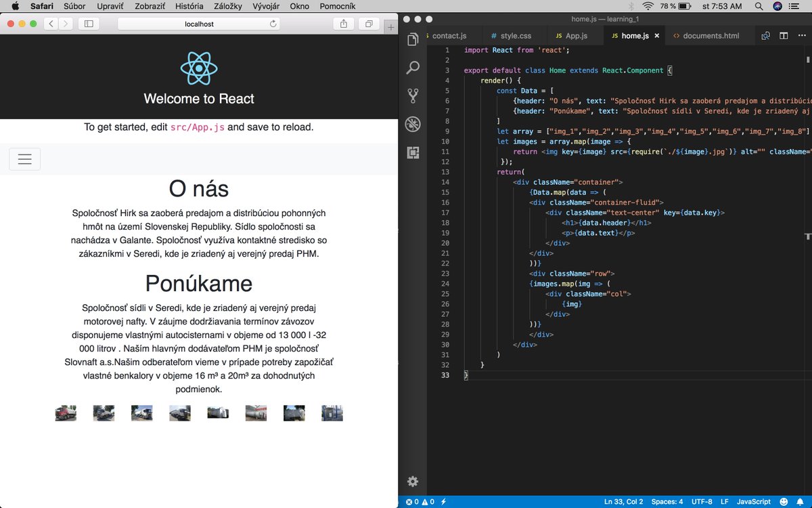The width and height of the screenshot is (812, 508).
Task: Open the Zobraziť menu
Action: tap(150, 6)
